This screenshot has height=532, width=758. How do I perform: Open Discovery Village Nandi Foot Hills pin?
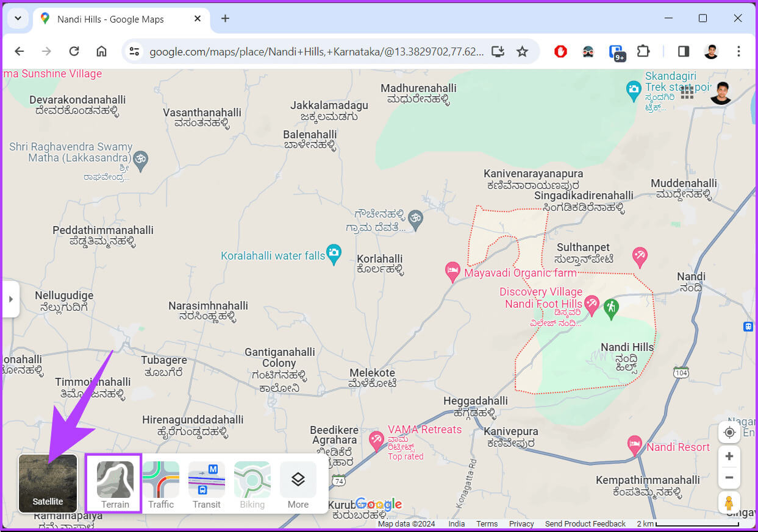pyautogui.click(x=592, y=304)
